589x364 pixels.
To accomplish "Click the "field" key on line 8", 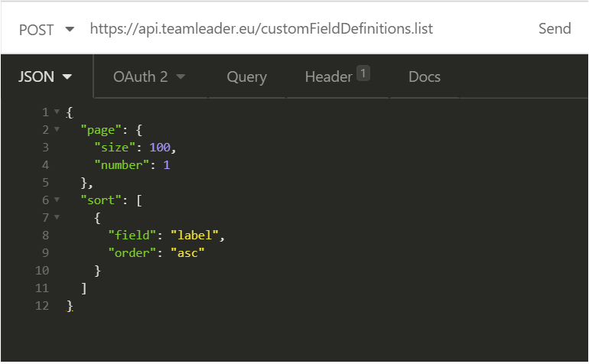I will (x=132, y=236).
